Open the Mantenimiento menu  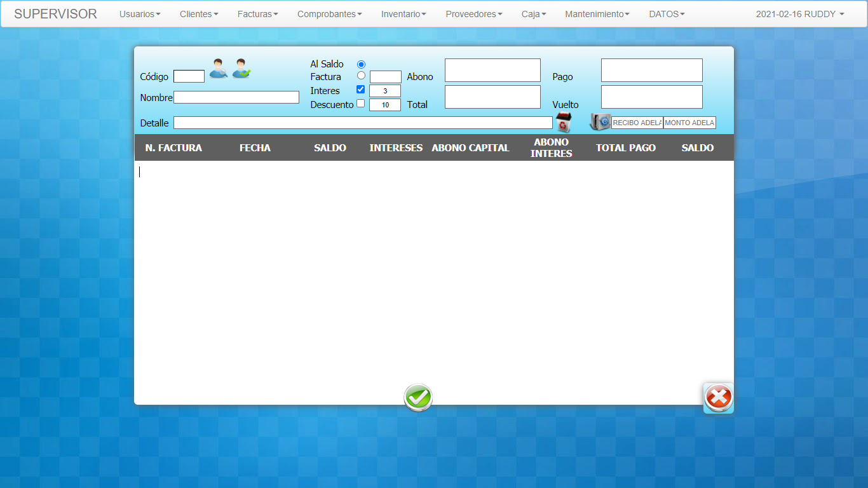point(597,14)
